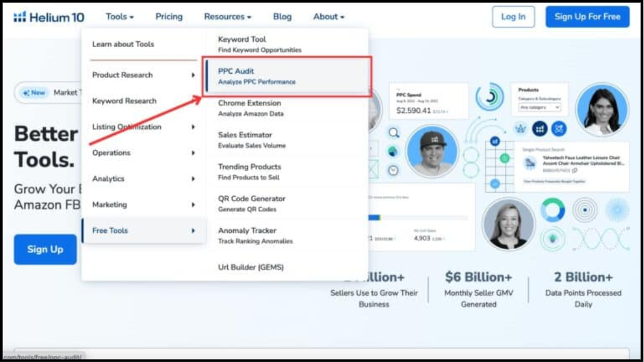
Task: Click the copy icon beside the product ASIN
Action: (x=575, y=170)
